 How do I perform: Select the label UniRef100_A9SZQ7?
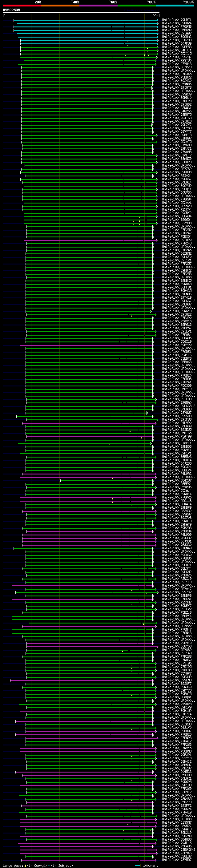tap(176, 57)
